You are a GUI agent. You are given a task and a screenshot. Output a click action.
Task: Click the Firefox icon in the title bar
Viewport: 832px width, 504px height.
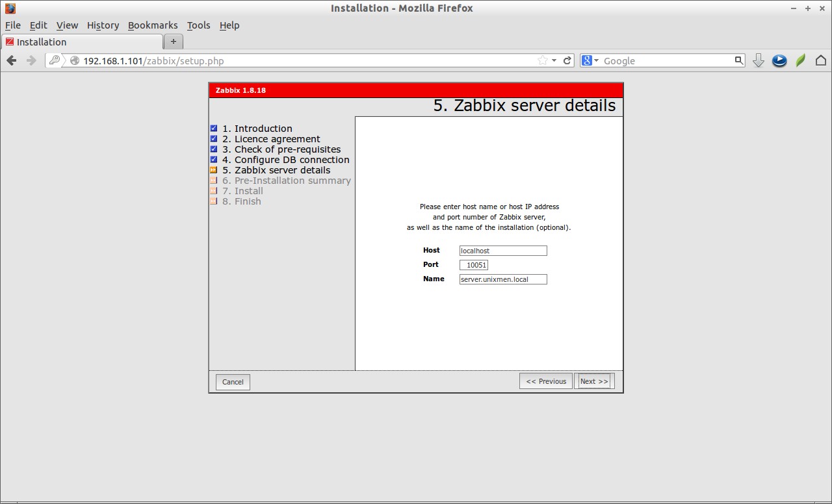[x=10, y=8]
